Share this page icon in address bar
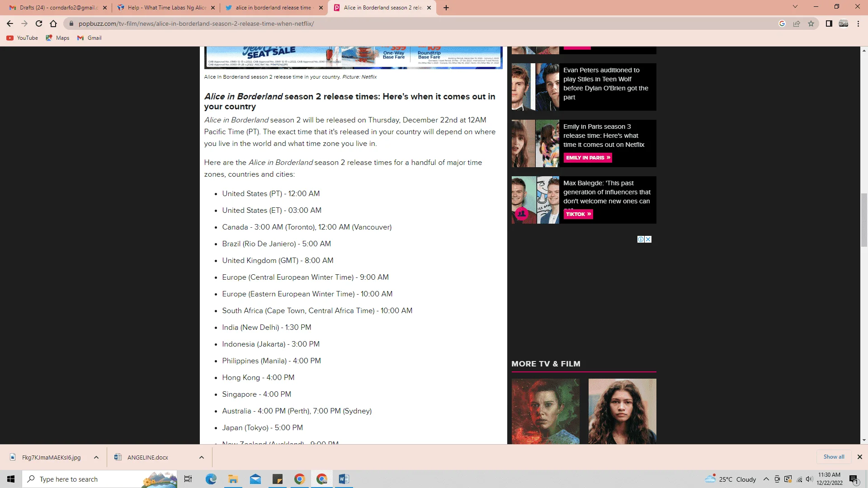 797,23
